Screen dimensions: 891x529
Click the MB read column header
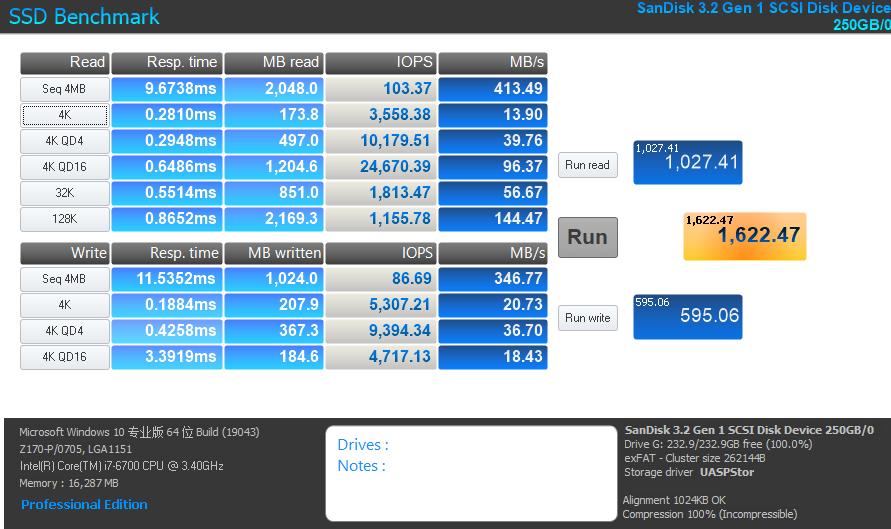pos(274,63)
